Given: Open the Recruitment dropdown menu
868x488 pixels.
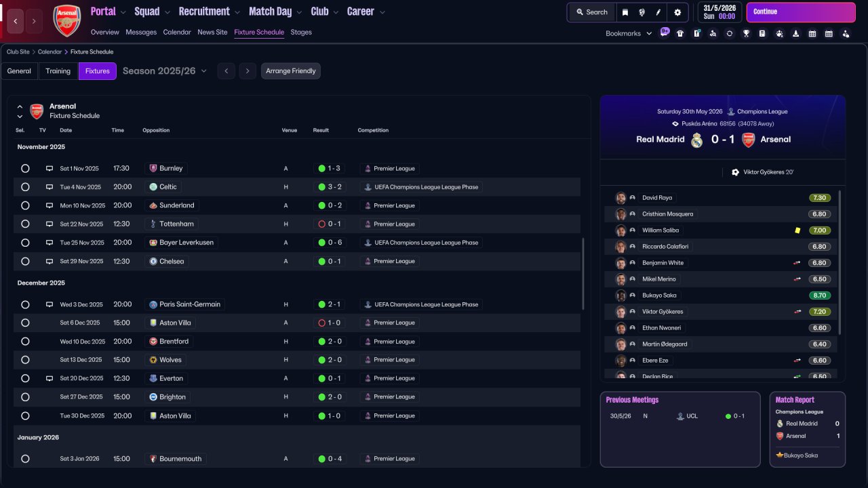Looking at the screenshot, I should click(209, 12).
